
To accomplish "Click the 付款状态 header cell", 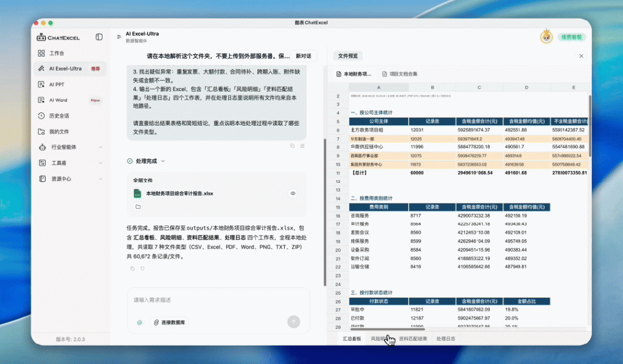I will coord(378,301).
